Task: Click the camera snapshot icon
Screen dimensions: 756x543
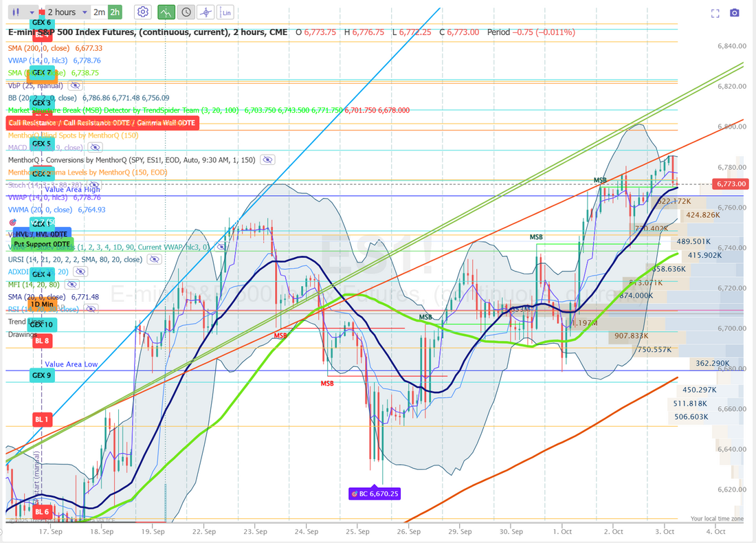Action: click(x=735, y=13)
